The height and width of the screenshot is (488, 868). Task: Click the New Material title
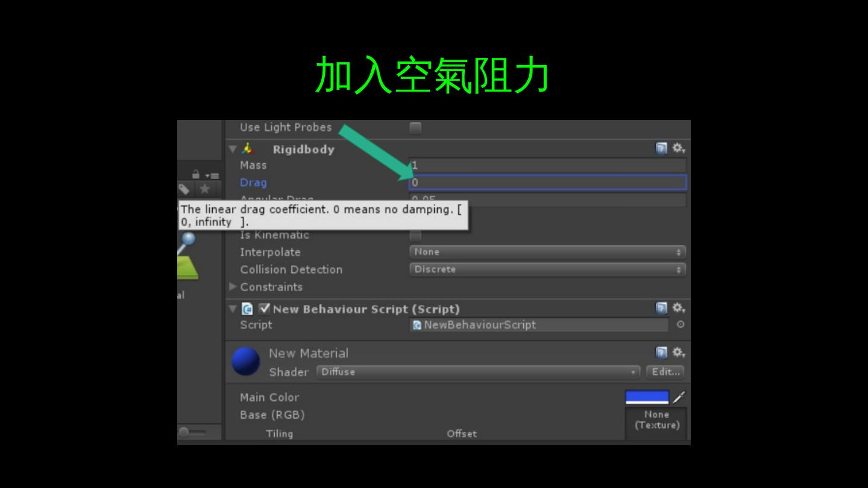(x=309, y=353)
